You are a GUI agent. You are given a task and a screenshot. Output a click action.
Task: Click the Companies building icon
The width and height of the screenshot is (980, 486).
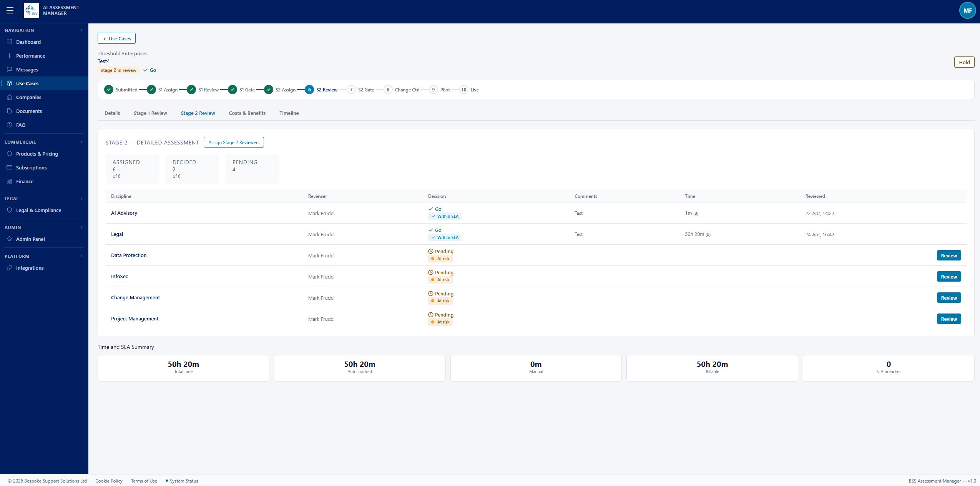point(10,97)
